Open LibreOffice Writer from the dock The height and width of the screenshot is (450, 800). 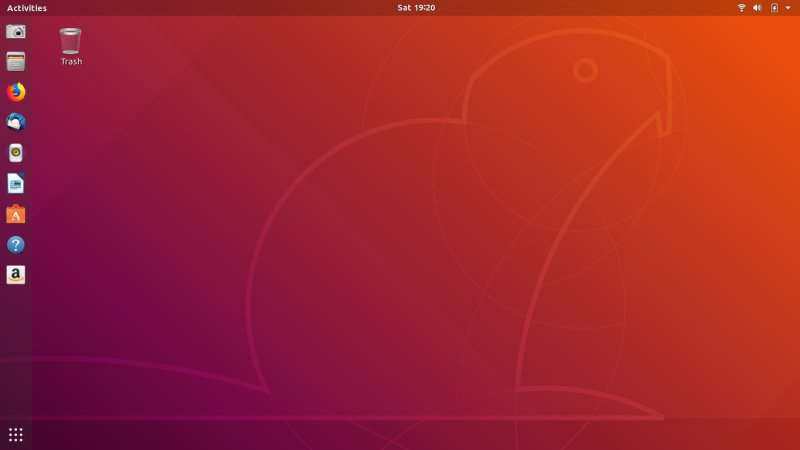[16, 184]
